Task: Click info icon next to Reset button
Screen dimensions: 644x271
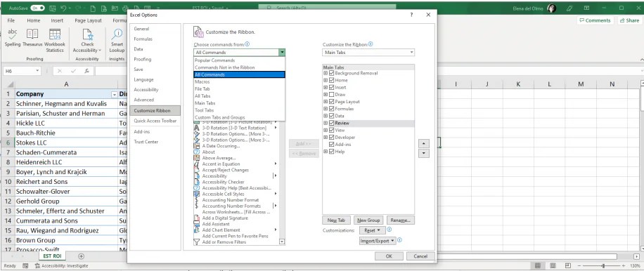Action: pos(389,230)
